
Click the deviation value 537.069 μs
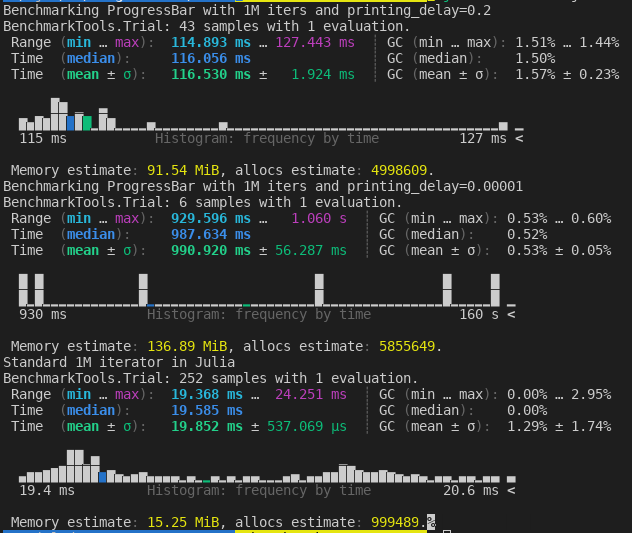307,427
